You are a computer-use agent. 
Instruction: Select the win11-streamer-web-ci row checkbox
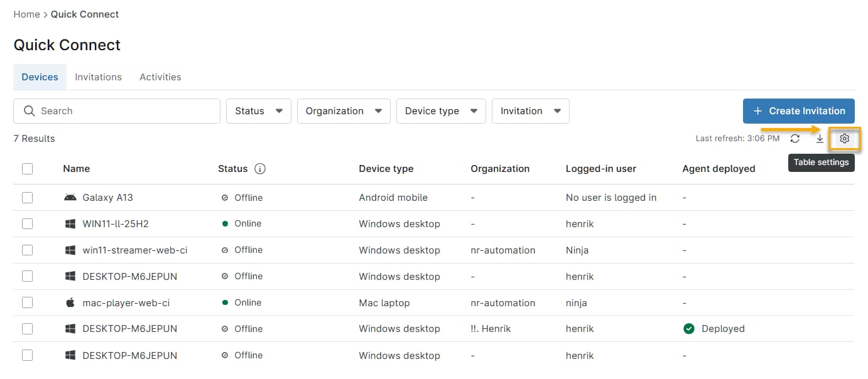pos(27,250)
